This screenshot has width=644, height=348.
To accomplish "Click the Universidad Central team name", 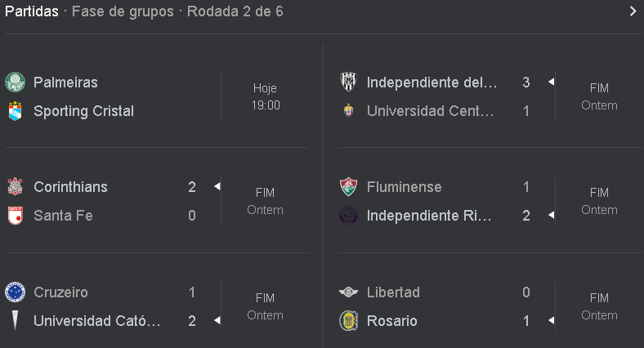I will click(x=431, y=111).
